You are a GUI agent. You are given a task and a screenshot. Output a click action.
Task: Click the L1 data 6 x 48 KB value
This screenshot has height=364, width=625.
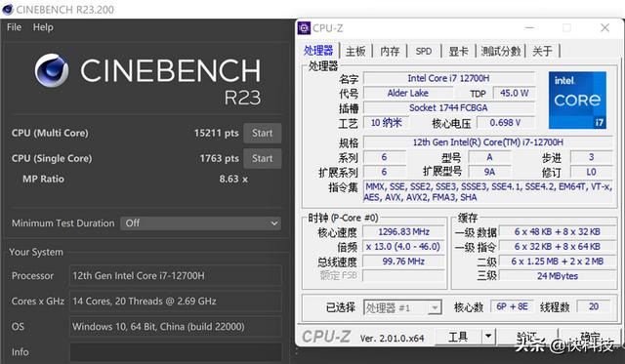click(558, 232)
